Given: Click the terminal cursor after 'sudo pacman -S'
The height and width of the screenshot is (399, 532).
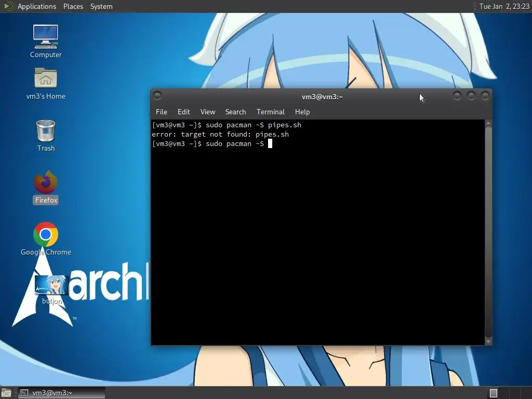Looking at the screenshot, I should [x=270, y=143].
